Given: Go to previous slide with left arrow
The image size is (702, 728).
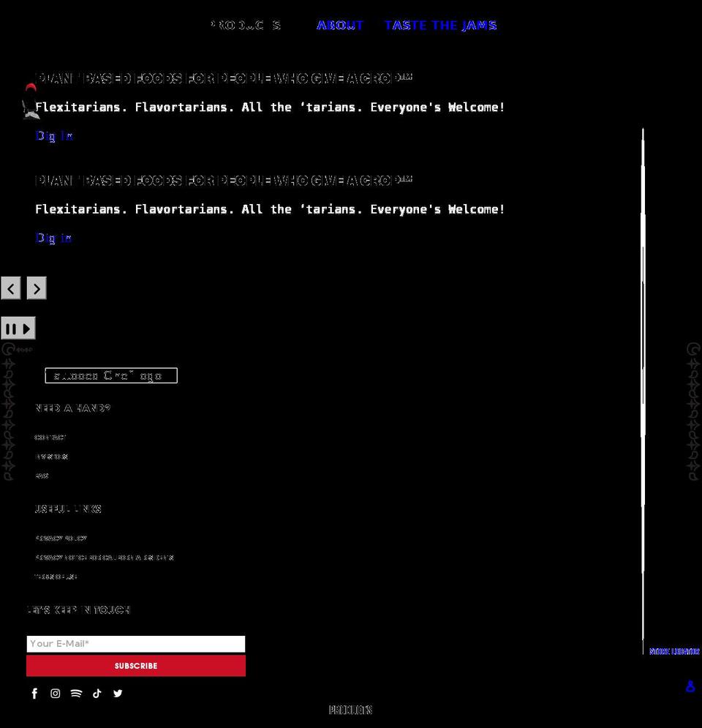Looking at the screenshot, I should point(10,288).
